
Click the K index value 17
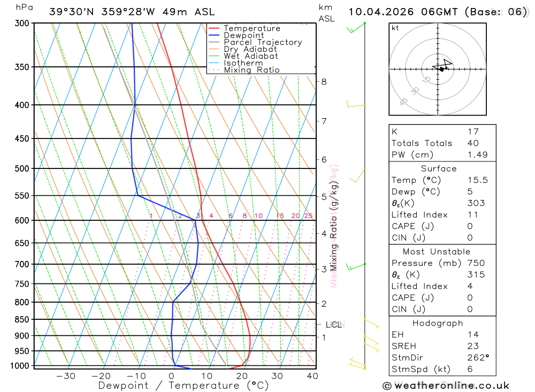point(473,132)
